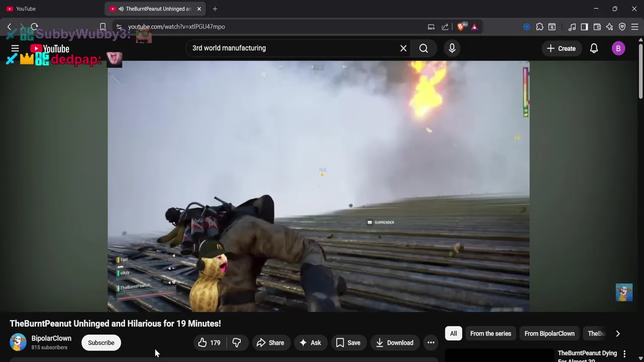Select From the series chip
644x362 pixels.
click(x=491, y=333)
